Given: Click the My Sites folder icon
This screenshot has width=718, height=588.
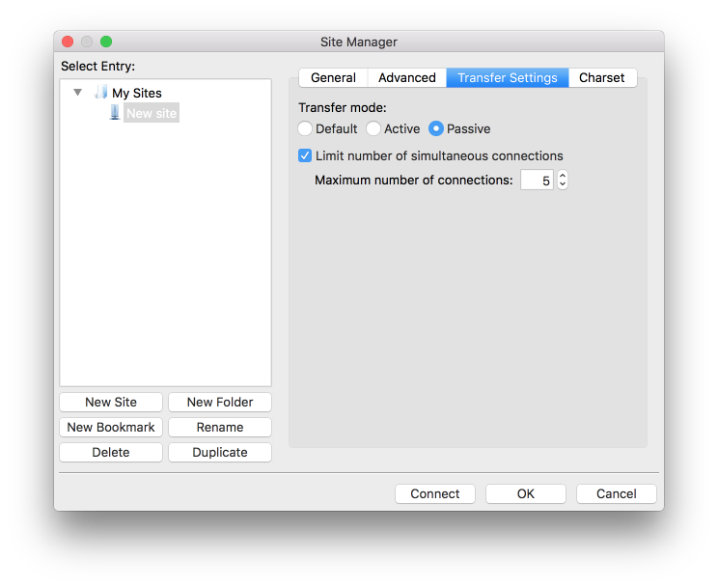Looking at the screenshot, I should point(100,92).
